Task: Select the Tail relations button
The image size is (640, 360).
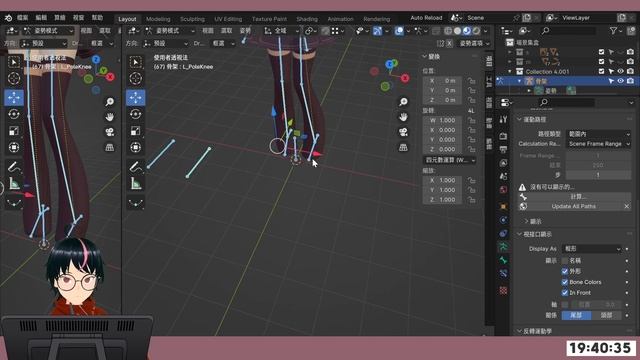Action: click(576, 315)
